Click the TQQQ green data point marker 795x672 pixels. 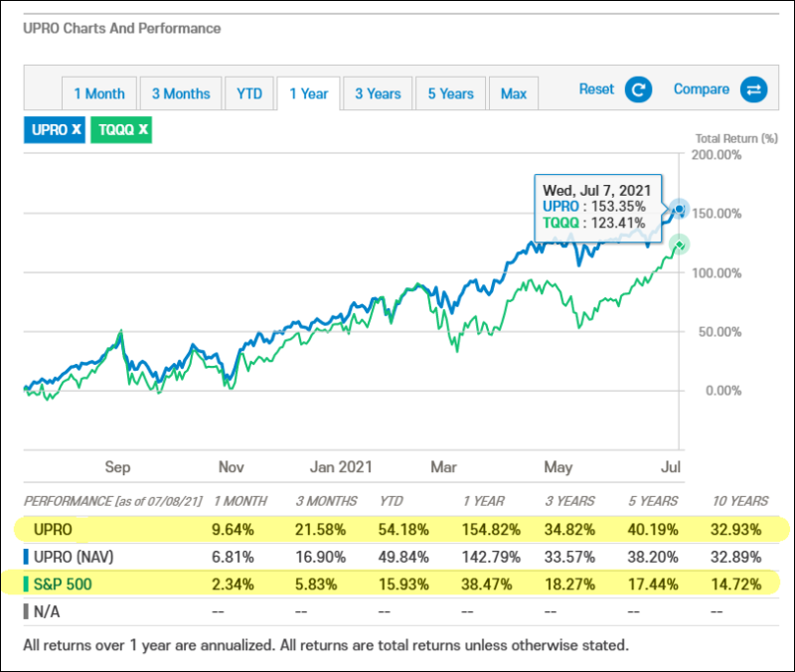point(679,244)
